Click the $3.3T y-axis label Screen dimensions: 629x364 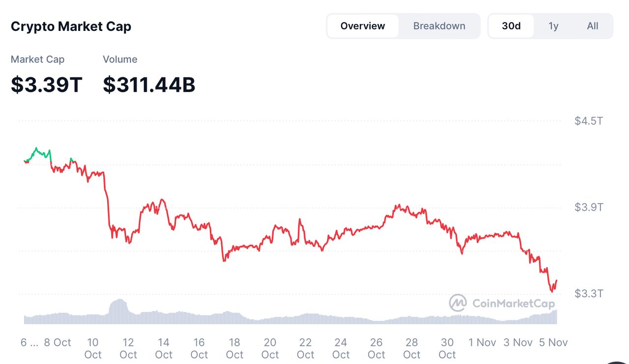pyautogui.click(x=589, y=294)
